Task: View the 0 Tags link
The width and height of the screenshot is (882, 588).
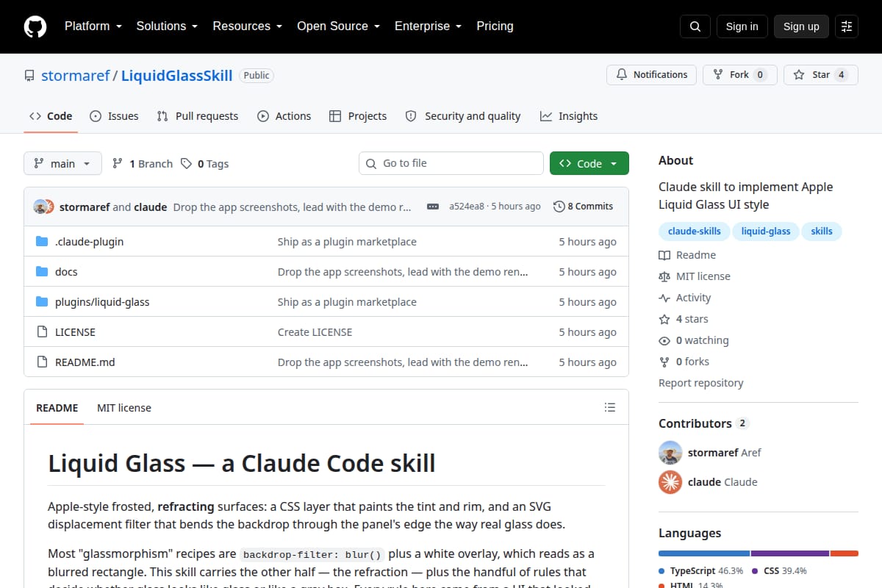Action: [x=205, y=164]
